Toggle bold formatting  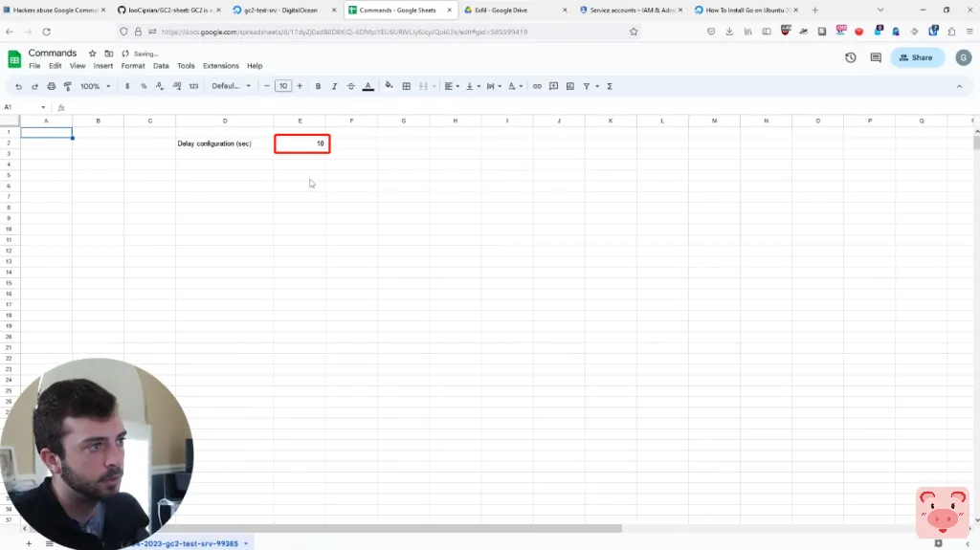tap(318, 86)
